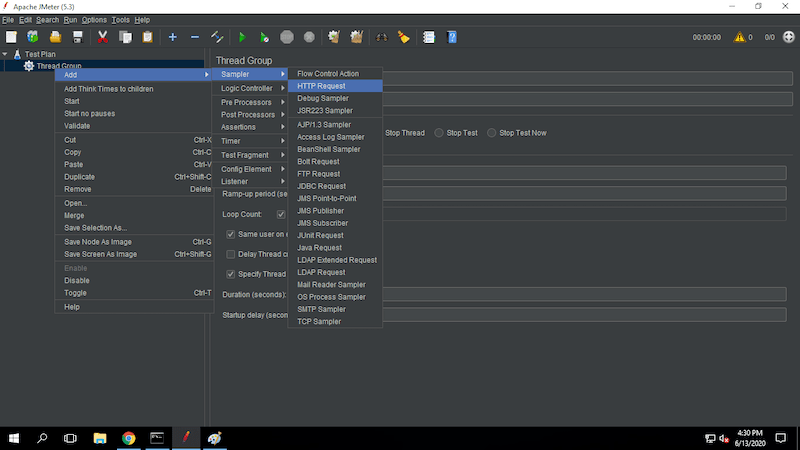This screenshot has width=800, height=450.
Task: Toggle Delay Thread creation checkbox
Action: pyautogui.click(x=231, y=254)
